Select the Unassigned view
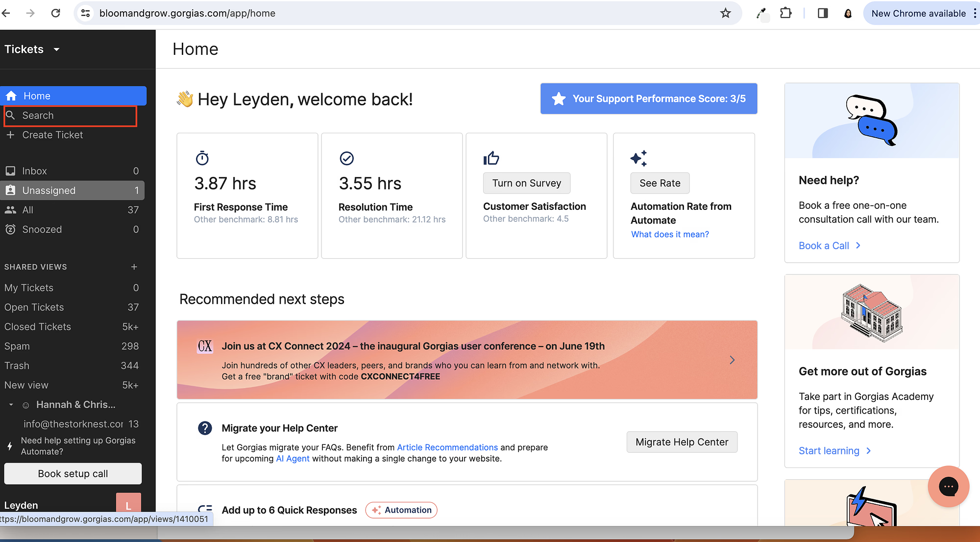 (72, 191)
